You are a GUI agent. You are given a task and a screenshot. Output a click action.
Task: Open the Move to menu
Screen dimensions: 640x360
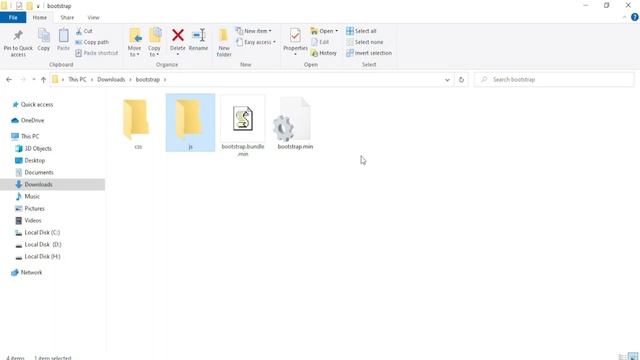tap(134, 42)
